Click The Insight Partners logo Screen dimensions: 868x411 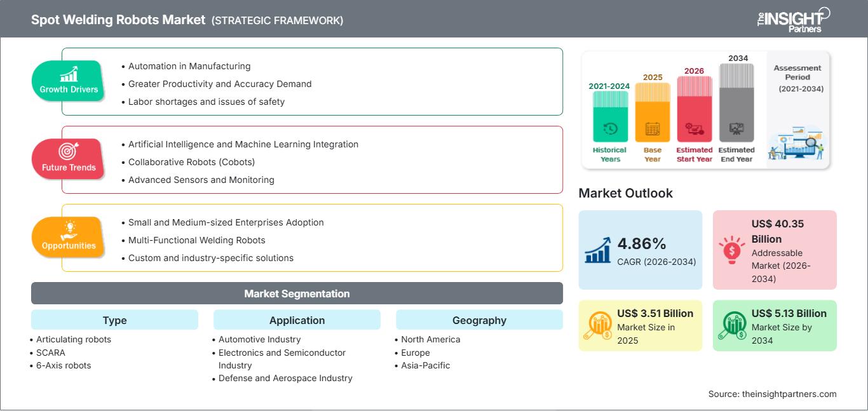(x=793, y=19)
